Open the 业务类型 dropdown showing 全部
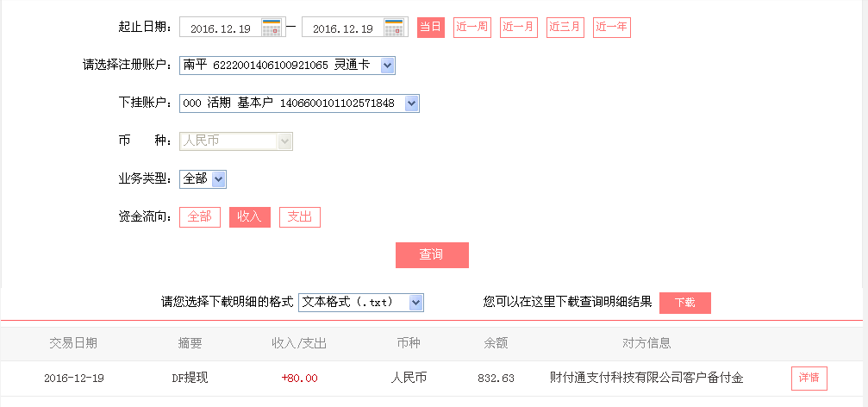The height and width of the screenshot is (407, 868). click(x=203, y=178)
